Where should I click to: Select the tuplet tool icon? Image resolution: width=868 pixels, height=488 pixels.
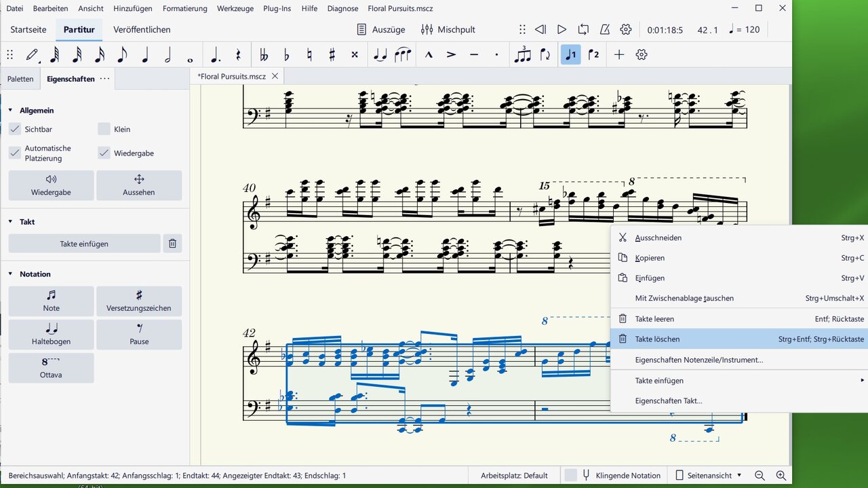(x=522, y=55)
